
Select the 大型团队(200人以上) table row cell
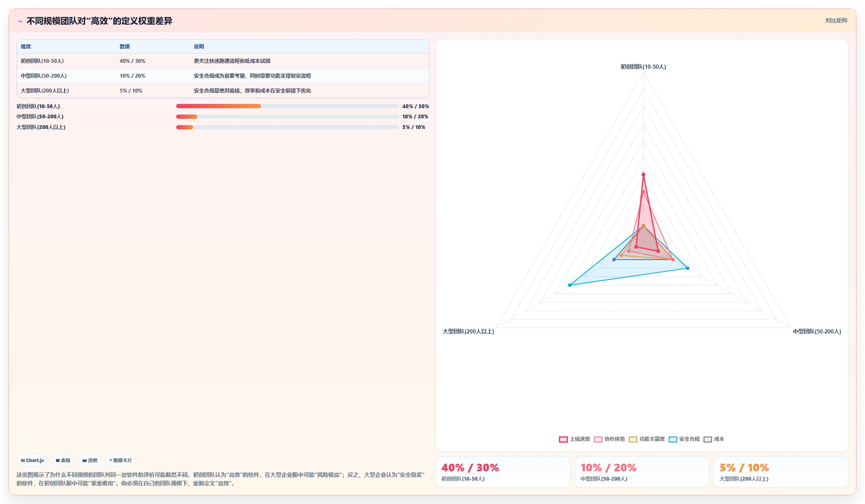click(45, 91)
